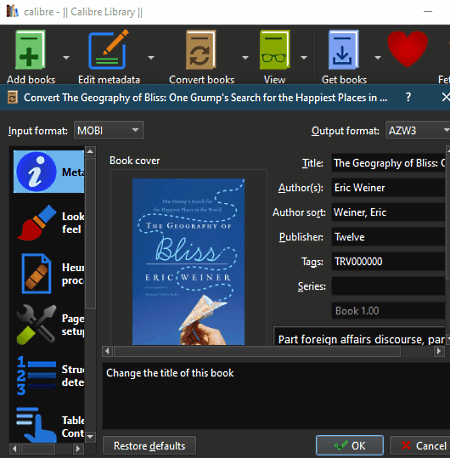This screenshot has width=450, height=458.
Task: Click the red heart donate icon
Action: [x=407, y=49]
